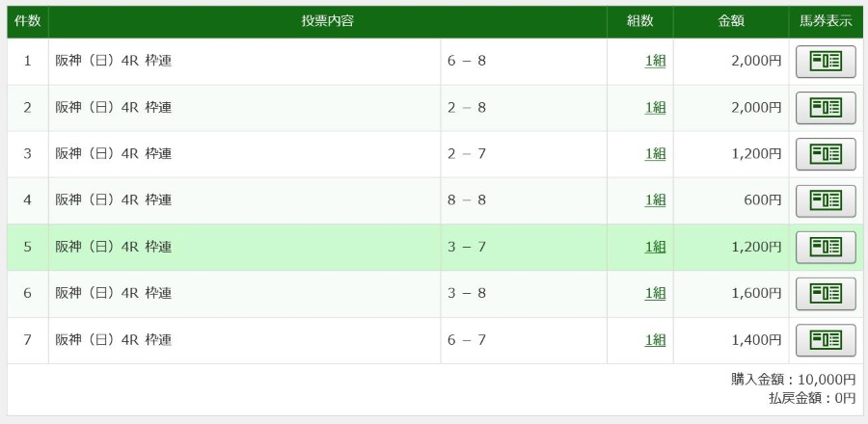Show betting ticket for row 4 (8-8)
This screenshot has width=868, height=424.
(x=826, y=200)
